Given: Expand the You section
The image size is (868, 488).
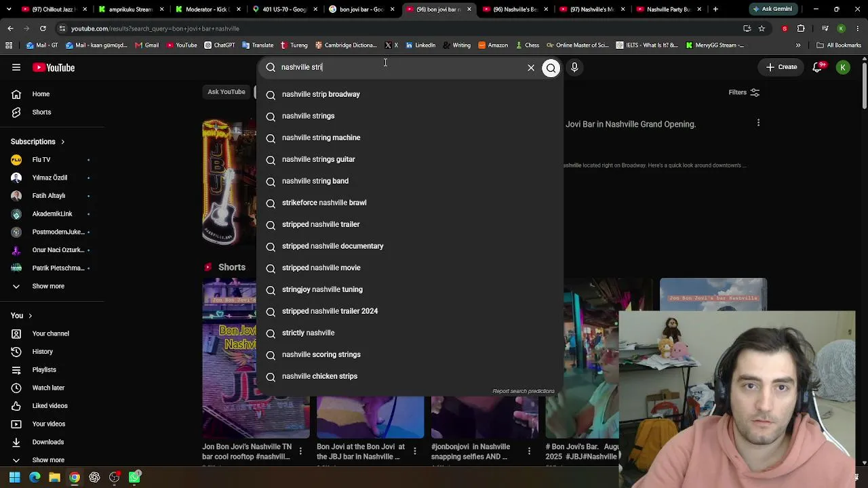Looking at the screenshot, I should [21, 315].
